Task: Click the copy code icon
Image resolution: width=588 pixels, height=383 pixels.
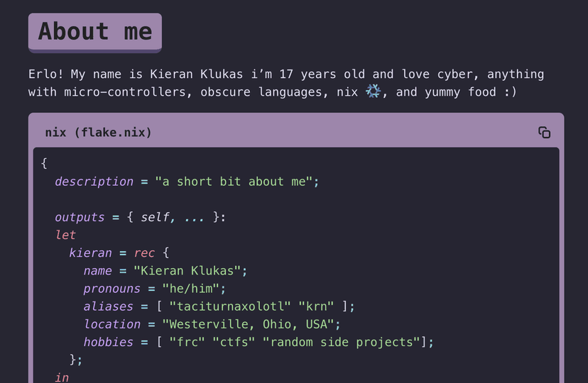Action: pos(545,133)
